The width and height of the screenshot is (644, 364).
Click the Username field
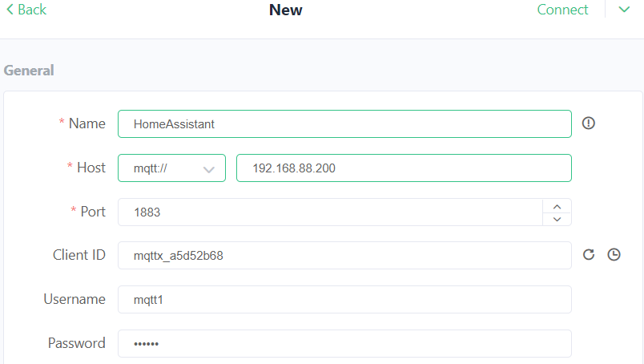(344, 299)
